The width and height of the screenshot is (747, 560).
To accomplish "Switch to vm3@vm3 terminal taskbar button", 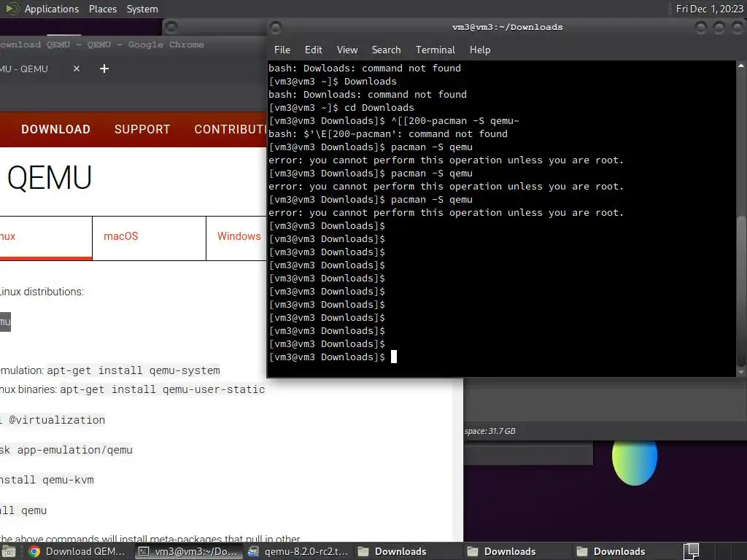I will (188, 551).
